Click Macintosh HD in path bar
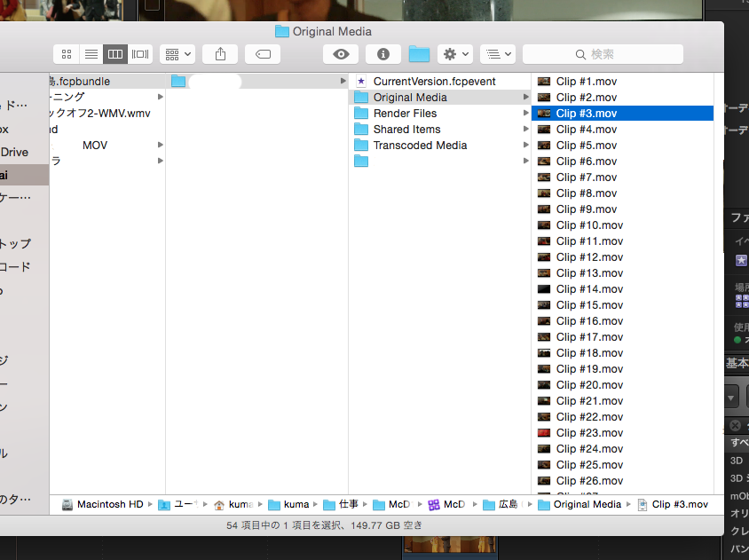The image size is (749, 560). [103, 505]
